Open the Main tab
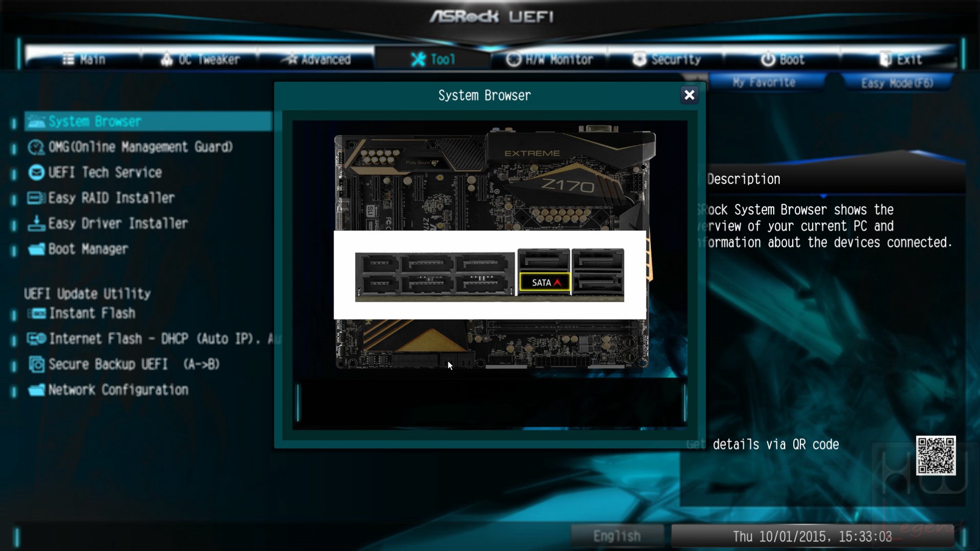The height and width of the screenshot is (551, 980). point(83,59)
